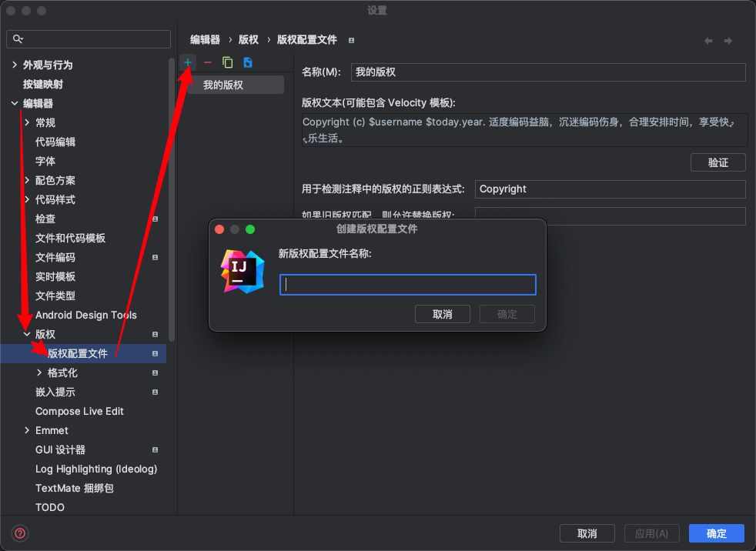Click the forward navigation arrow

click(728, 41)
